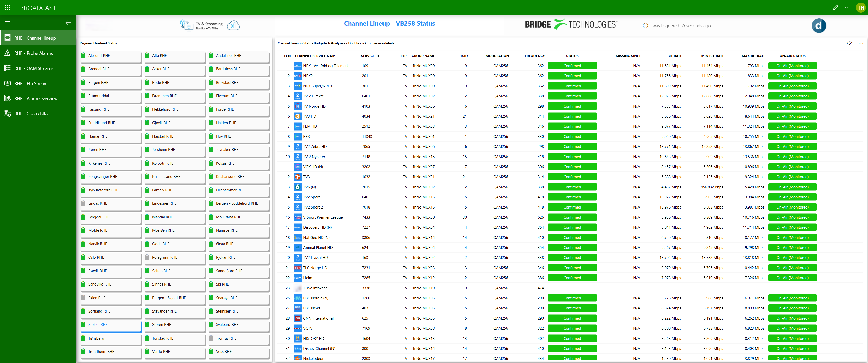Click the round 'd' logo icon

click(x=819, y=25)
